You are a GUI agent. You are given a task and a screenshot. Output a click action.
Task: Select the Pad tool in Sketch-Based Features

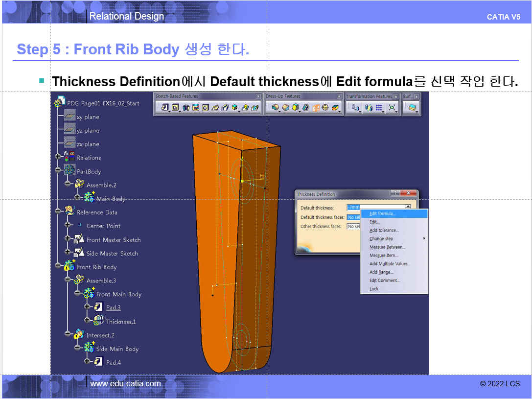point(165,108)
